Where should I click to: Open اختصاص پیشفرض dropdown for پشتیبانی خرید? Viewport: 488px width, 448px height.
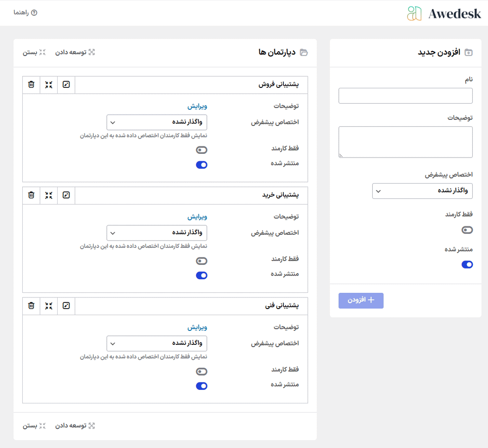(157, 233)
